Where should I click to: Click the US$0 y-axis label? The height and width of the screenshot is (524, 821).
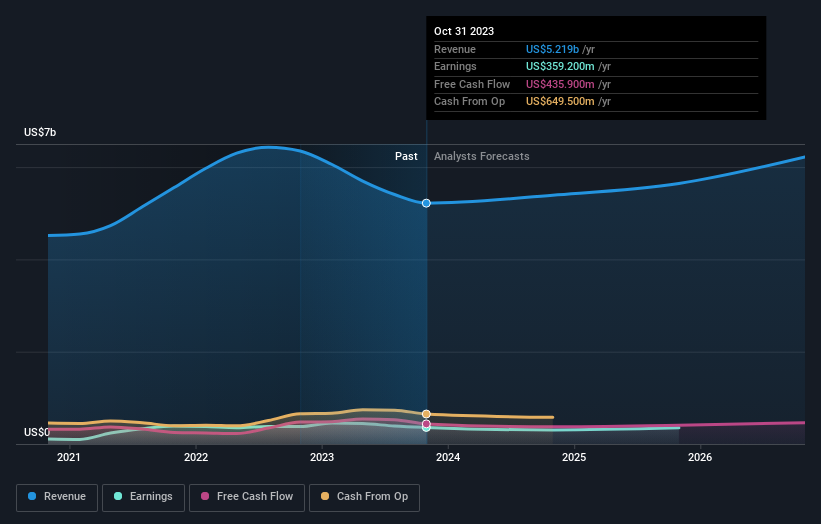click(x=37, y=432)
